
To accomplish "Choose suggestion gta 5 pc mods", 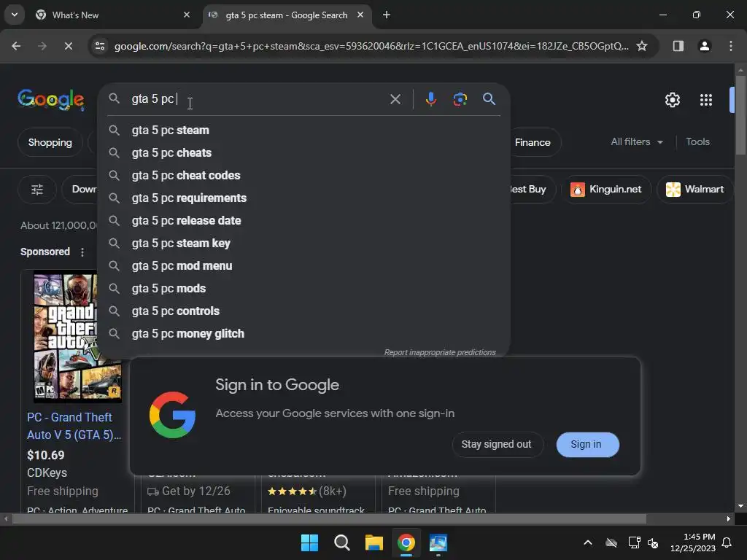I will 303,289.
